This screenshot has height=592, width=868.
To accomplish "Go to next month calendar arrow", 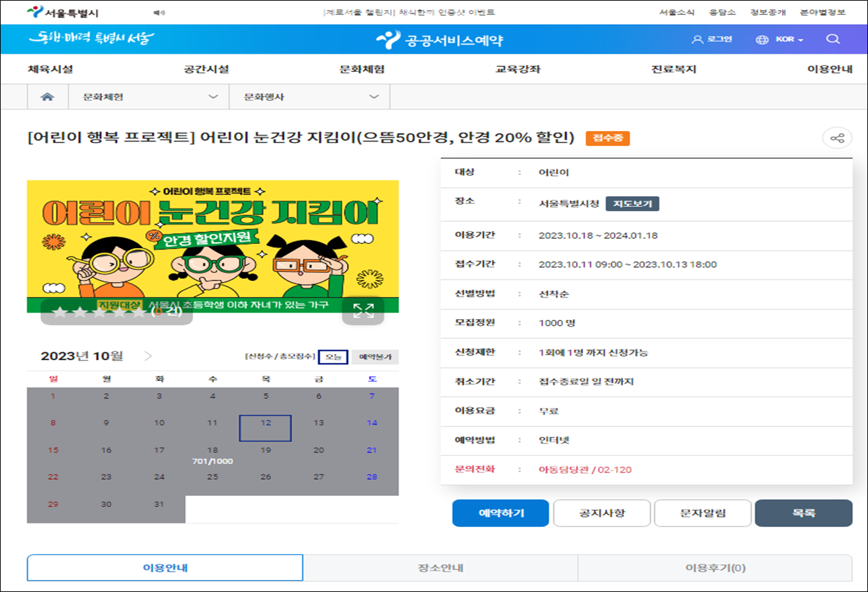I will [x=148, y=356].
